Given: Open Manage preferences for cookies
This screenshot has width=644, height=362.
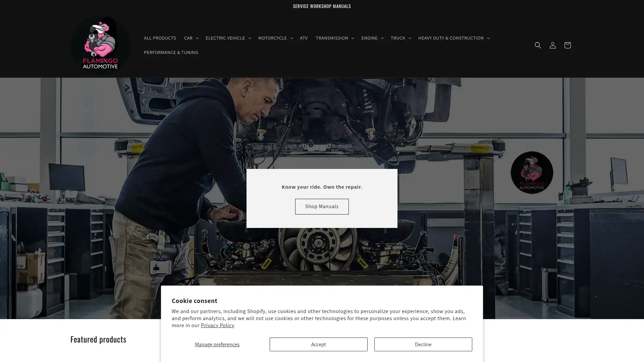Looking at the screenshot, I should (x=217, y=344).
